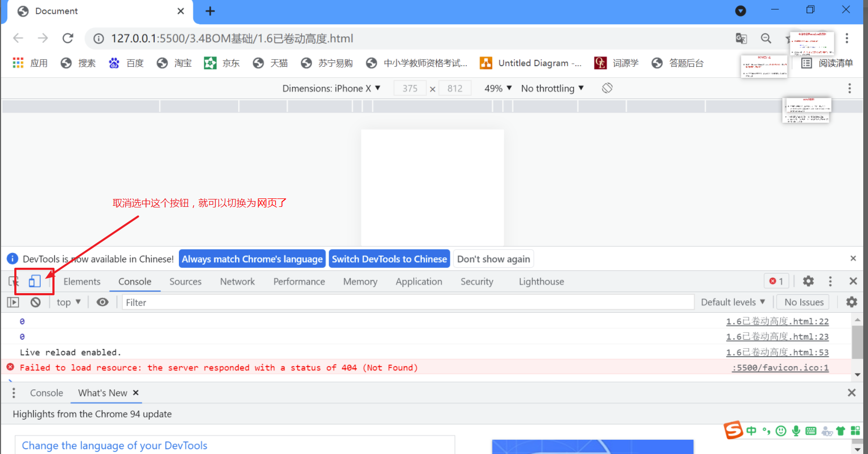Open the Performance tab

pos(299,282)
